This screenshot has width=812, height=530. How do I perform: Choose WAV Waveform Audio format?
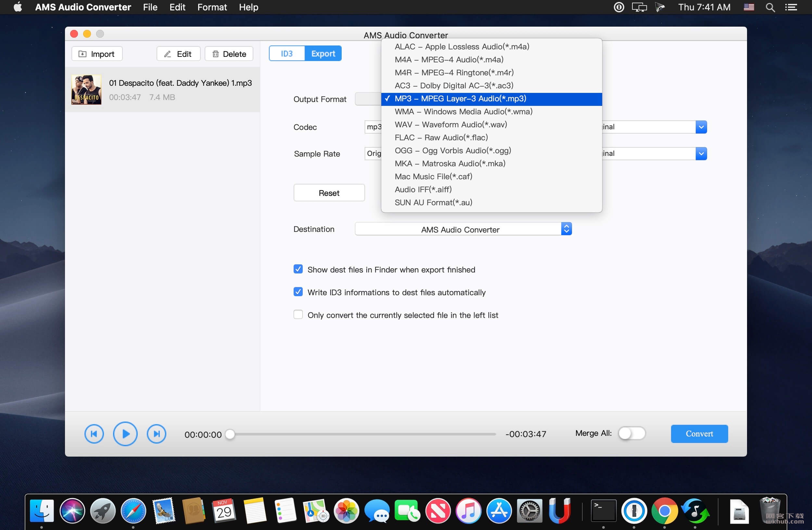click(x=491, y=125)
